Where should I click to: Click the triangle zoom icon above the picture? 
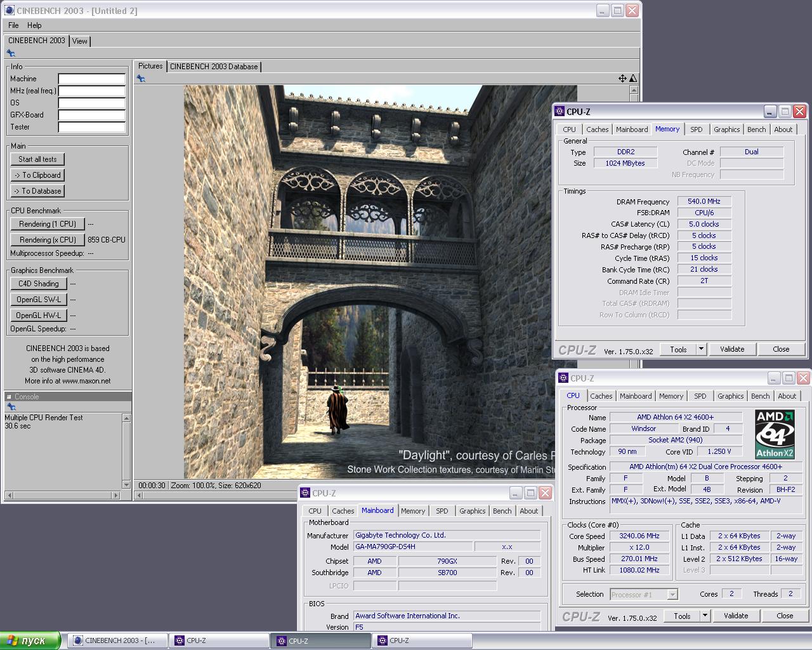pos(632,79)
